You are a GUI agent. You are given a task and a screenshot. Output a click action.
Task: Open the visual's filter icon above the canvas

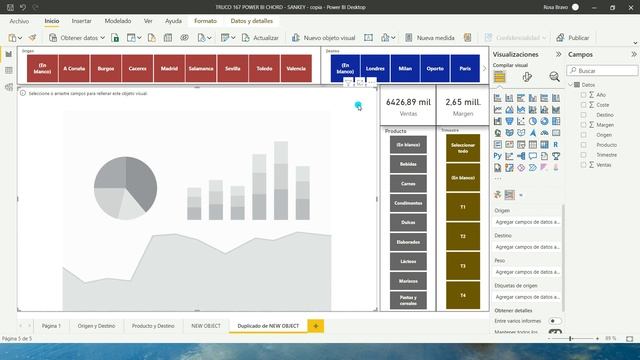click(348, 83)
